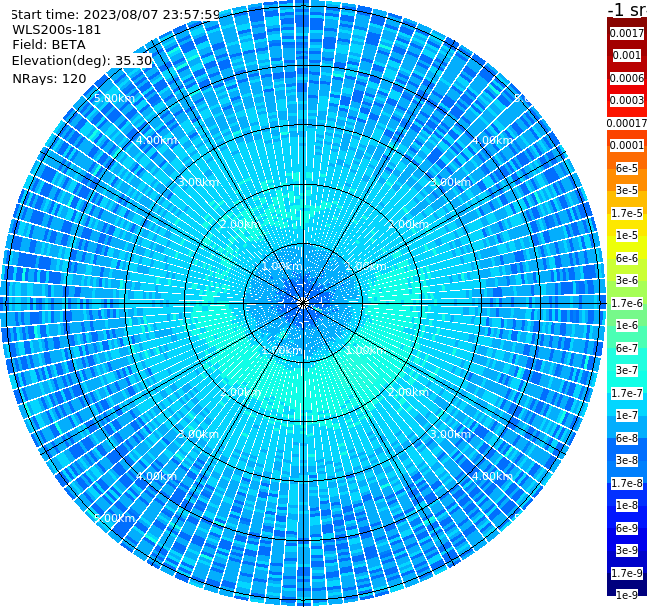Select the 6e-5 colorbar label
The height and width of the screenshot is (607, 647).
(627, 168)
